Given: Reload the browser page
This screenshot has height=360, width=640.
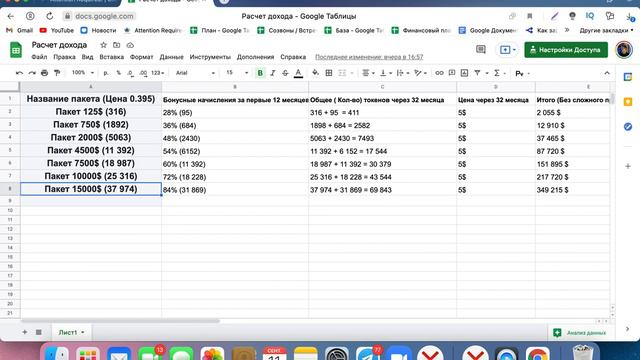Looking at the screenshot, I should tap(49, 16).
